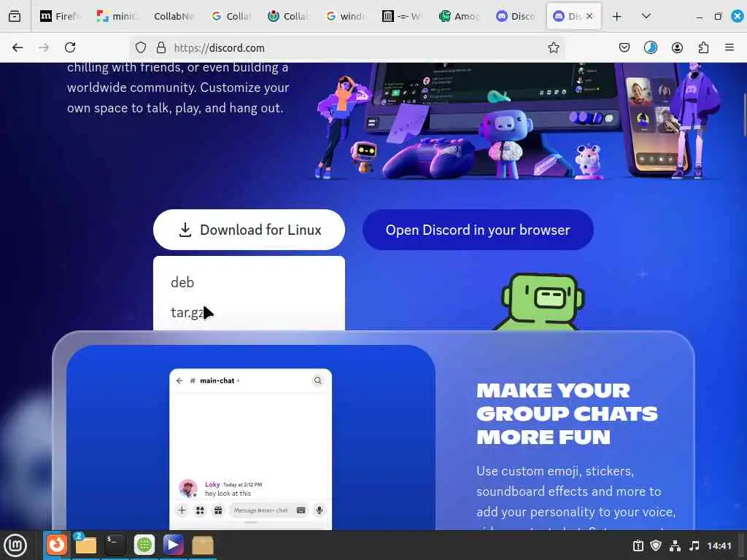Open Firefox application hamburger menu

coord(729,47)
